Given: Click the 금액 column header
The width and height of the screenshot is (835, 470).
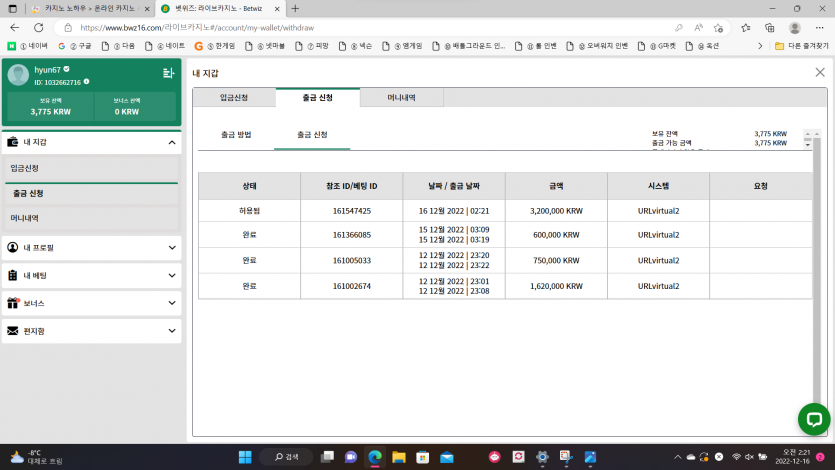Looking at the screenshot, I should coord(556,186).
